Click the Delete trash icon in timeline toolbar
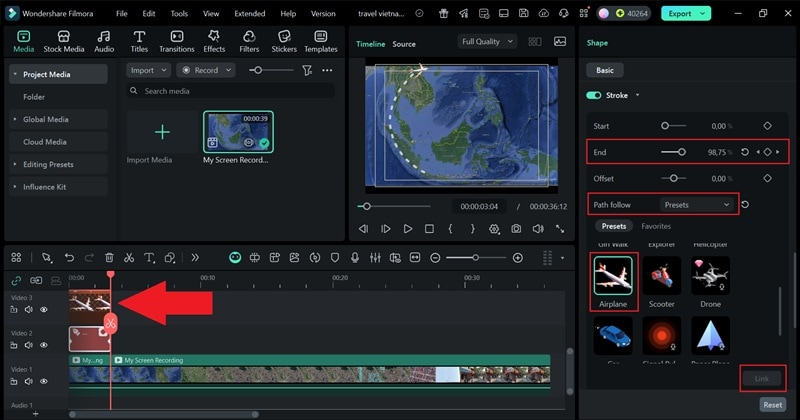Viewport: 800px width, 420px height. [x=109, y=257]
